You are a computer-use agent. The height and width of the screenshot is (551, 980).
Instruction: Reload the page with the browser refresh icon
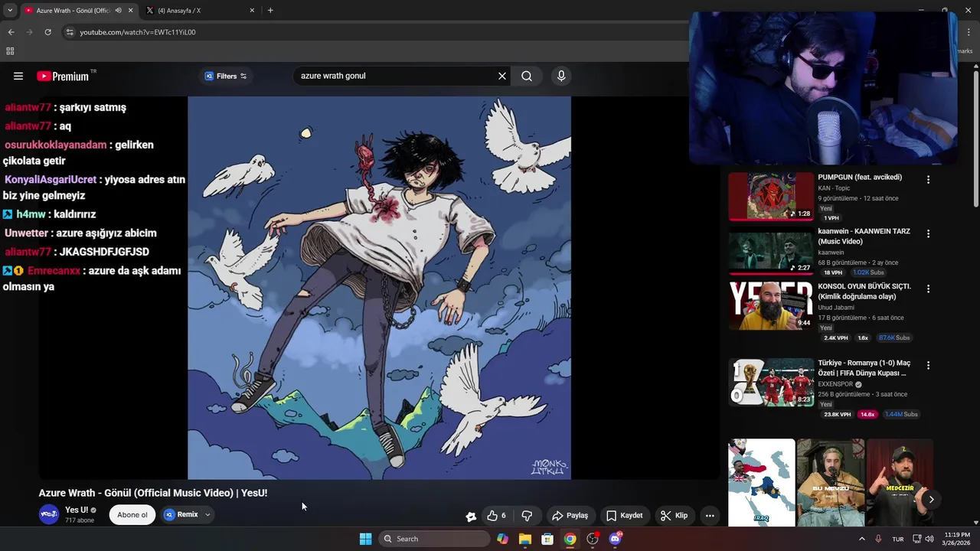tap(47, 32)
